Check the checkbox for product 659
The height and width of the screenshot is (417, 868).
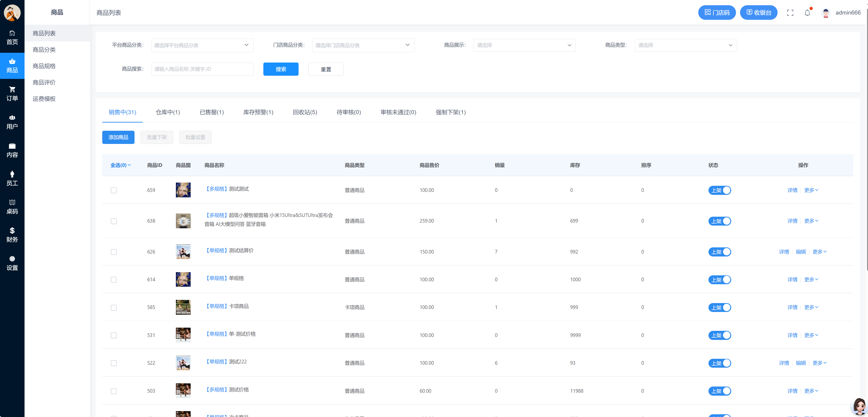(114, 190)
